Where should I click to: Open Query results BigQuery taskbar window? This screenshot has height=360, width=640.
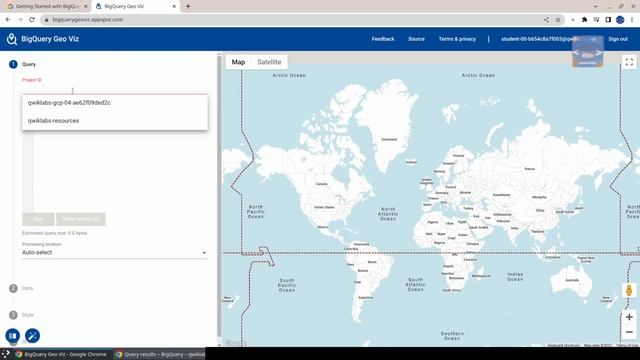click(x=160, y=354)
